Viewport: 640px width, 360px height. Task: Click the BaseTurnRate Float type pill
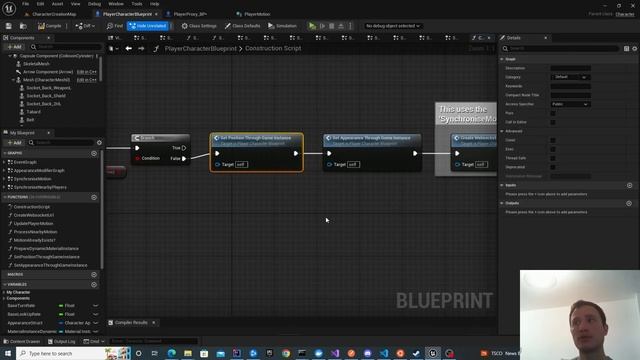[67, 306]
